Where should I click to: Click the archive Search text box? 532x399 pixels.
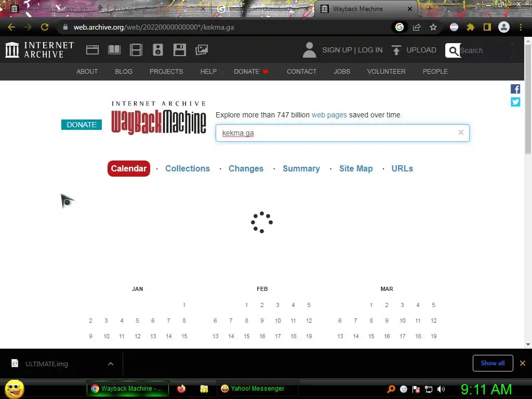pyautogui.click(x=486, y=50)
